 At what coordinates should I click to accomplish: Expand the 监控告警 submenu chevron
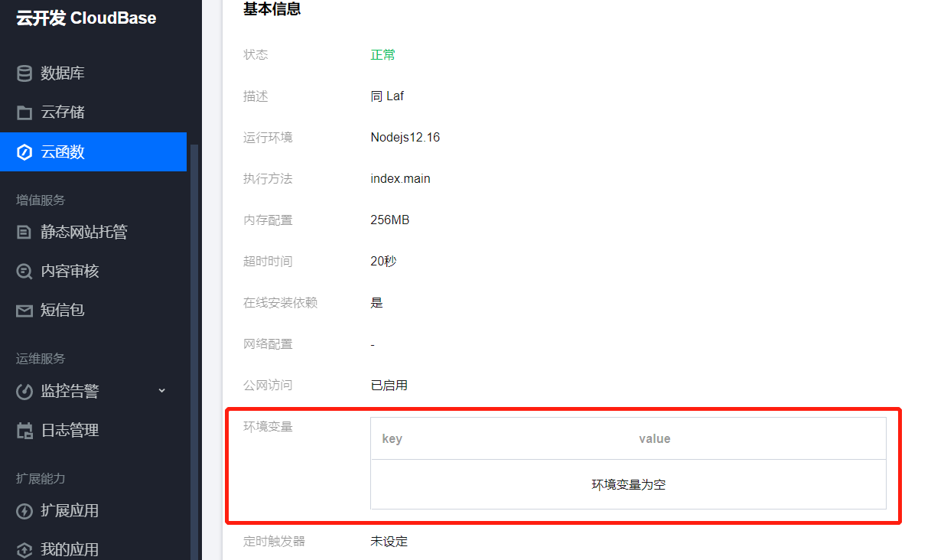161,391
